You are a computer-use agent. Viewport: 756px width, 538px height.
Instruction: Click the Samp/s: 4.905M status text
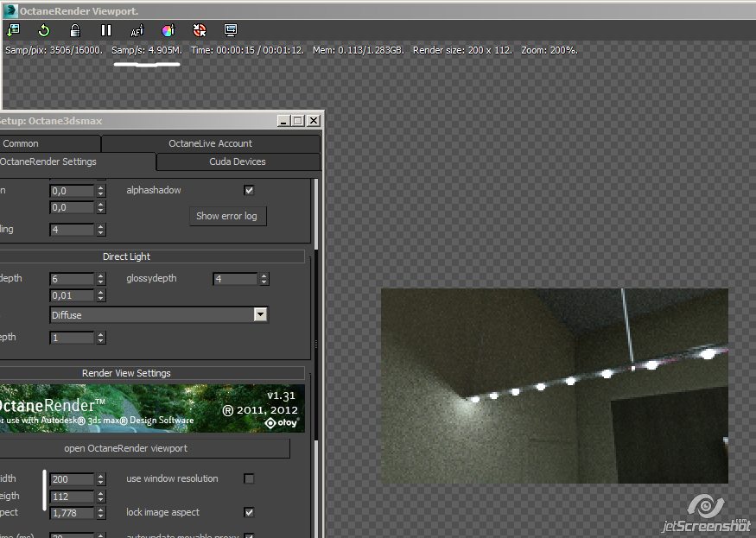tap(147, 50)
